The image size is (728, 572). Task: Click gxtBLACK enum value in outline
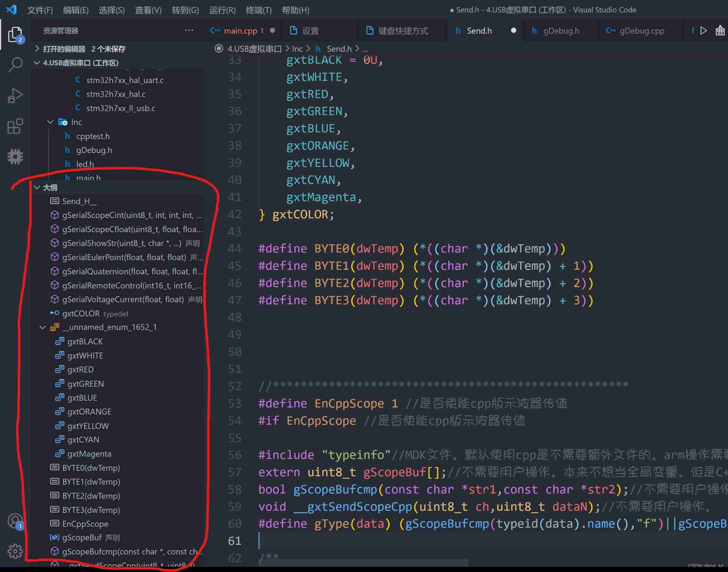pos(85,341)
